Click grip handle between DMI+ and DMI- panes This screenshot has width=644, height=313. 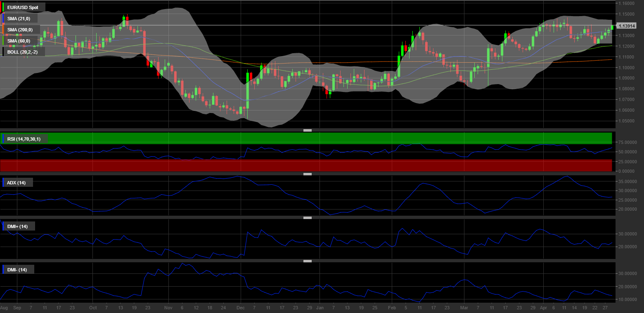(308, 261)
